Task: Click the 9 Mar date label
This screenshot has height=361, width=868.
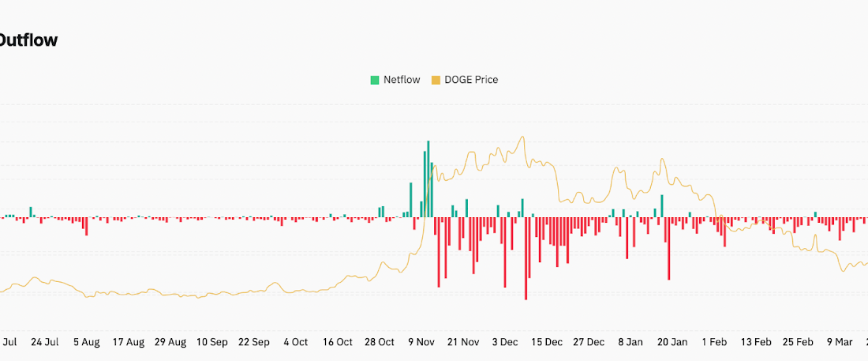Action: point(840,342)
